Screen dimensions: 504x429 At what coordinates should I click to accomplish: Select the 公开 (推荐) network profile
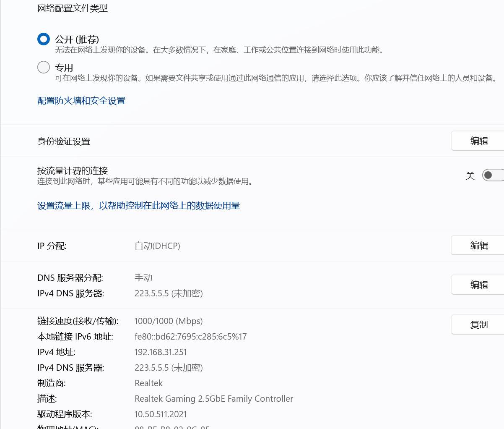[x=44, y=39]
